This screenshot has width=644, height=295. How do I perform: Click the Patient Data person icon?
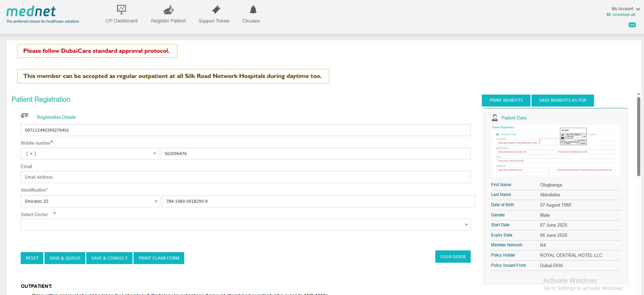494,118
